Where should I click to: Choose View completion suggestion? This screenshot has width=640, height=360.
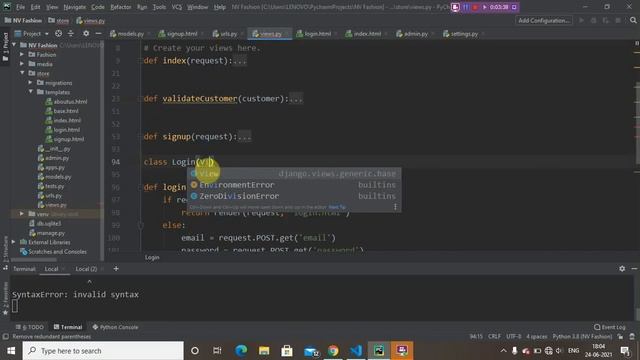pos(294,173)
